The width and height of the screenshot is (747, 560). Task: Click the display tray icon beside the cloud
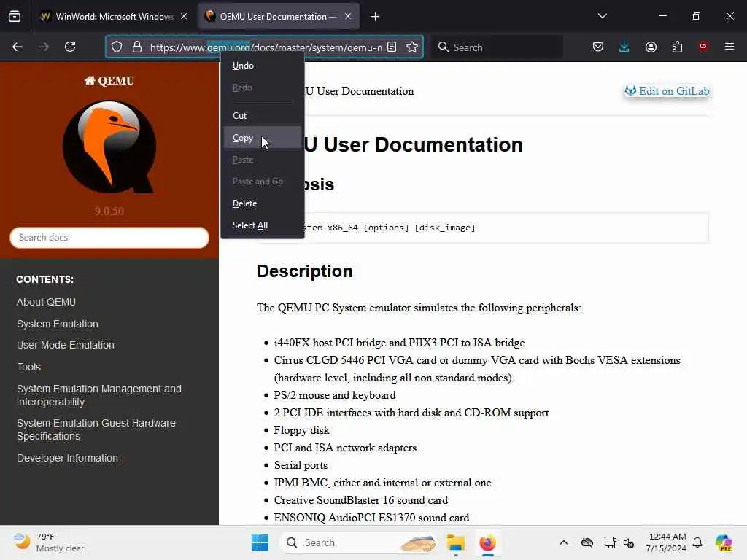[x=610, y=542]
